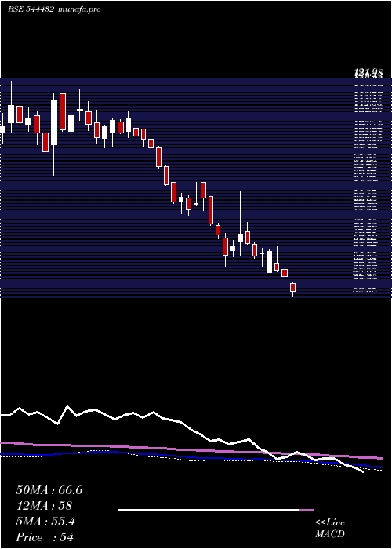392x549 pixels.
Task: Click the MACD indicator box
Action: click(216, 510)
